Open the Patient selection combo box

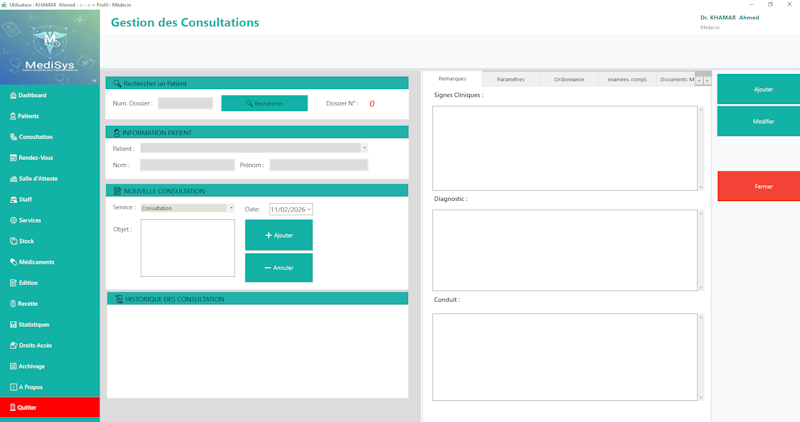254,148
